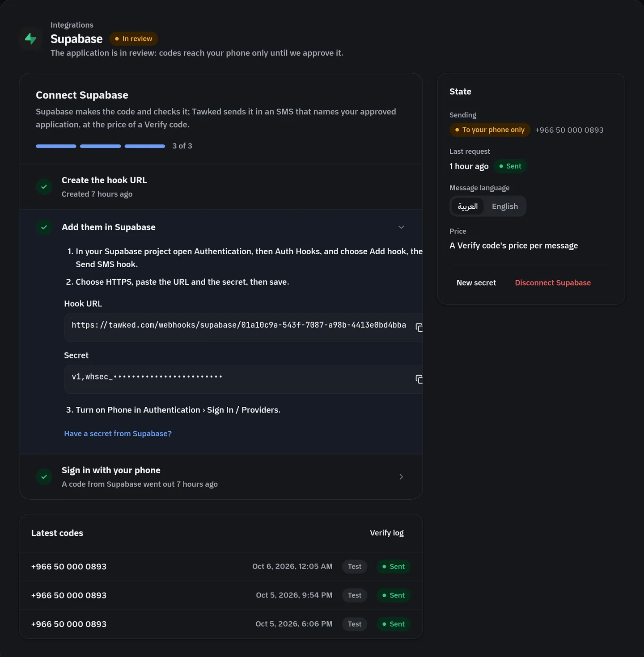644x657 pixels.
Task: Click the second progress bar segment
Action: point(100,146)
